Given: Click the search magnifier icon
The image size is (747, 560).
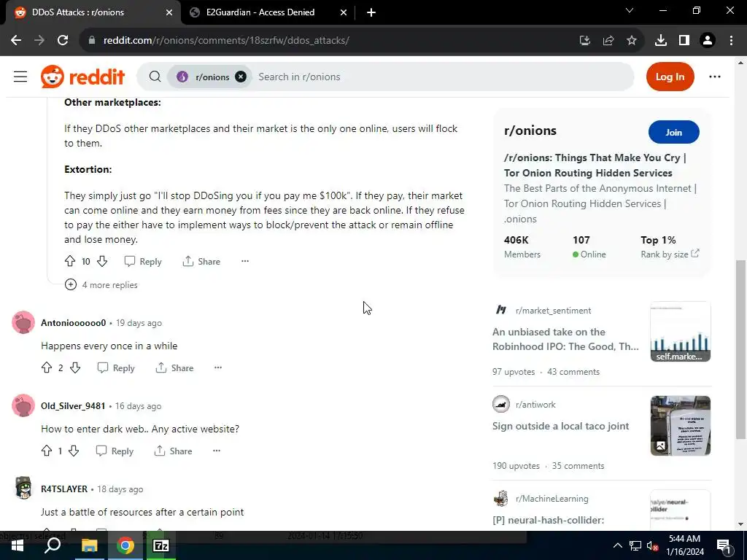Looking at the screenshot, I should click(155, 77).
